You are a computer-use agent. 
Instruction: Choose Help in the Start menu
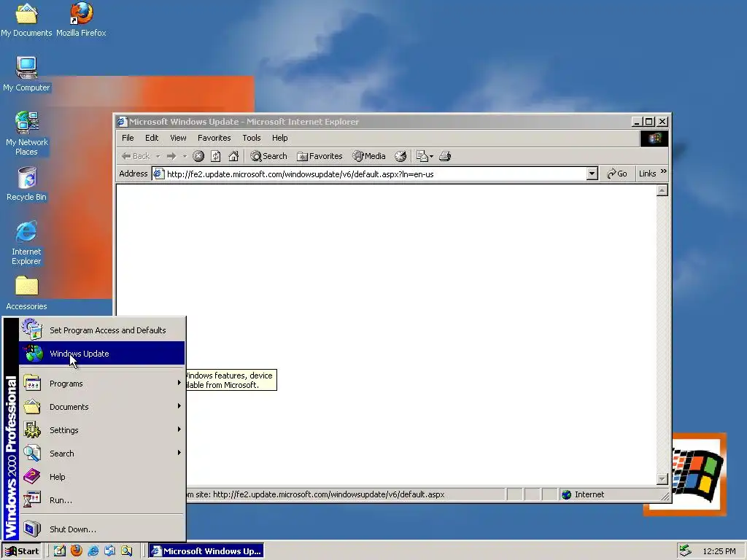click(101, 477)
